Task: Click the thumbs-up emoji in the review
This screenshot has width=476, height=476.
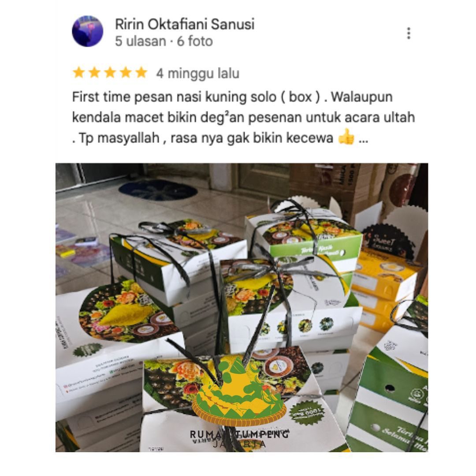Action: coord(346,137)
